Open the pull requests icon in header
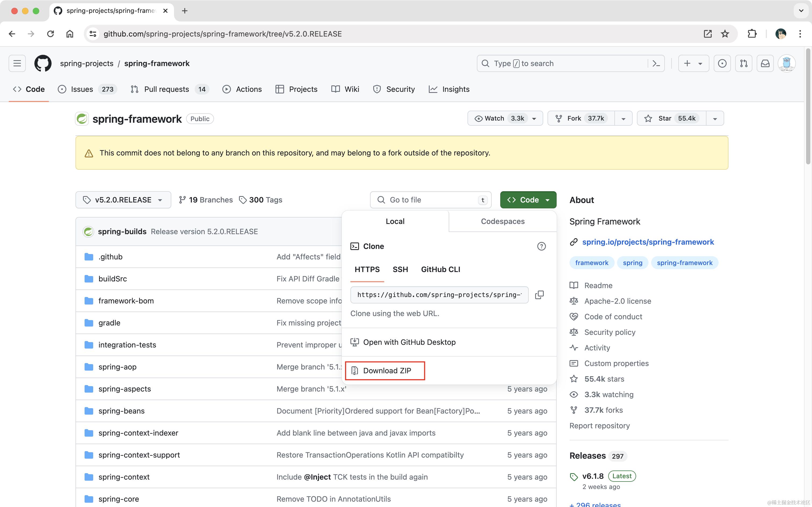The width and height of the screenshot is (812, 507). 744,63
